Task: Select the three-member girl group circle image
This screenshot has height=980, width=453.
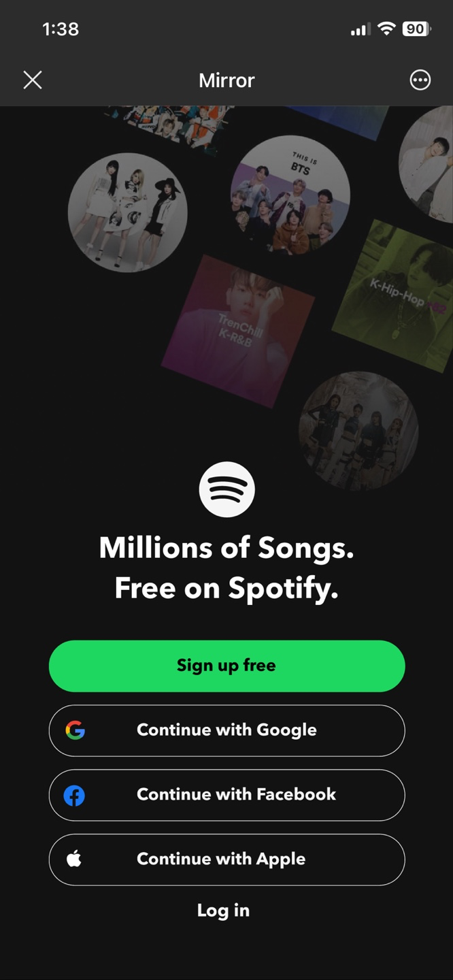Action: click(128, 212)
